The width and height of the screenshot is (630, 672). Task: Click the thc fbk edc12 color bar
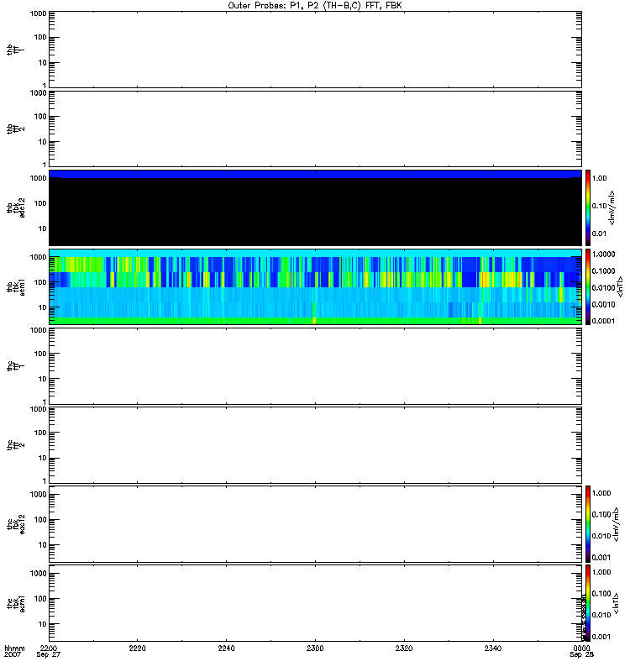coord(588,524)
